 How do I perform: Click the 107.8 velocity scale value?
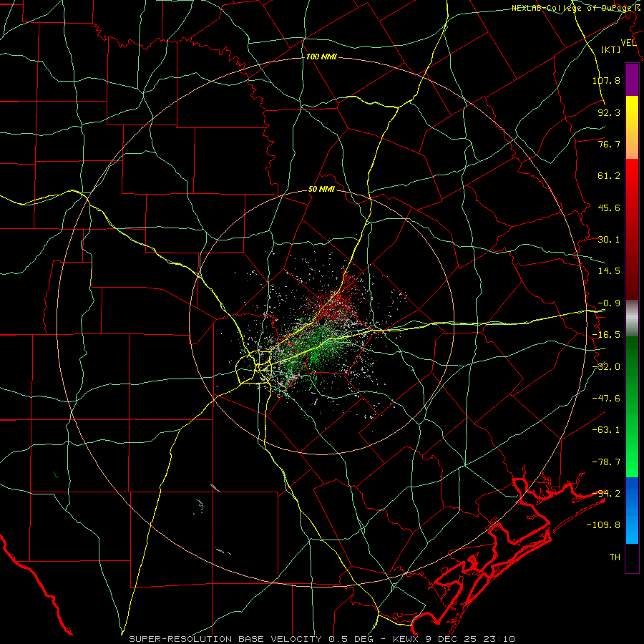click(x=606, y=80)
